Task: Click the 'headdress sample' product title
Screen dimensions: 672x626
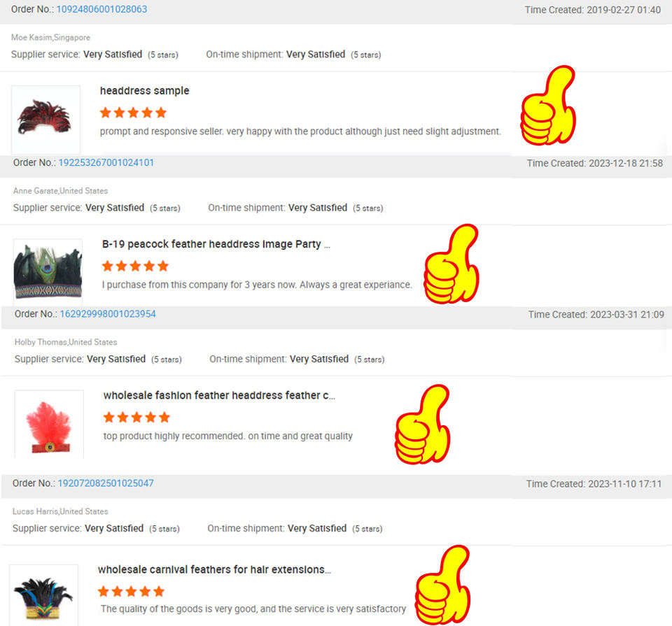Action: (x=144, y=91)
